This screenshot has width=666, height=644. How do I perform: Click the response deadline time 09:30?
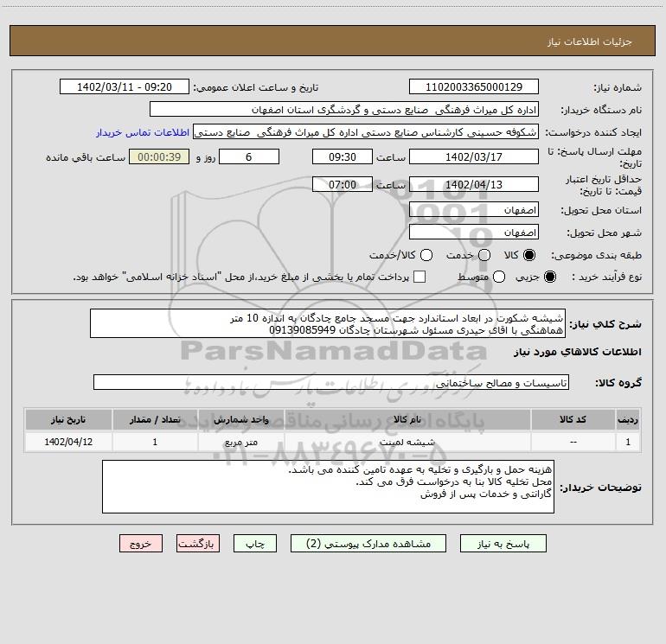coord(343,156)
